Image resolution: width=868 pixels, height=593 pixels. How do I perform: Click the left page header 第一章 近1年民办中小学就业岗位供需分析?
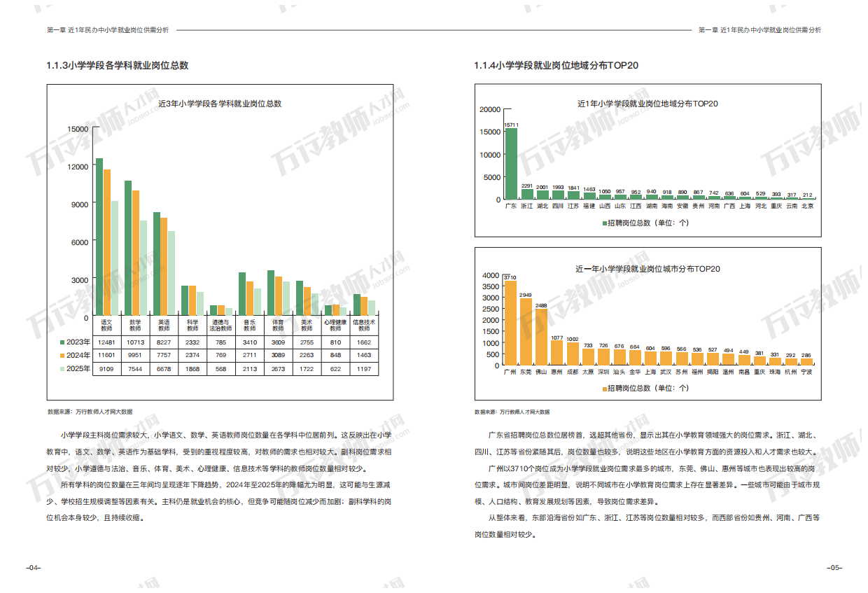pyautogui.click(x=108, y=30)
